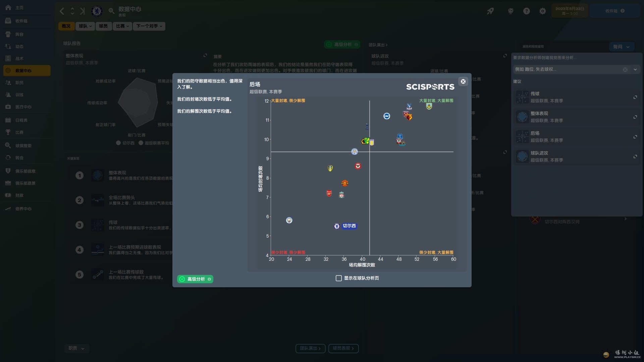Open 战术 tactics from the sidebar

click(x=27, y=58)
